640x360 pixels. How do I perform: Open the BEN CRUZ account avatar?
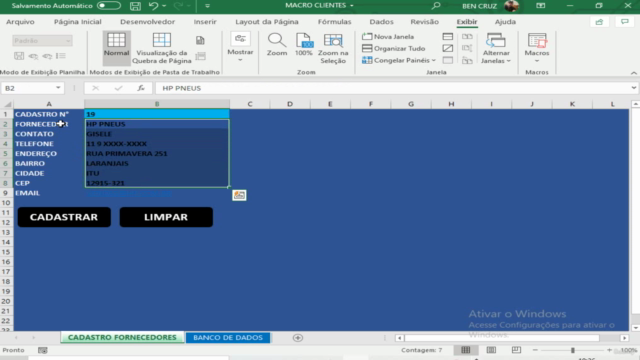[511, 6]
